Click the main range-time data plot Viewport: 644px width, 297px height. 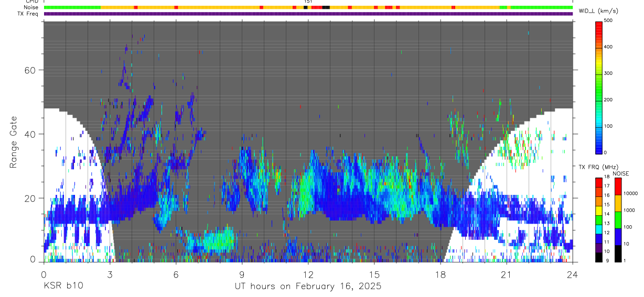(x=308, y=141)
